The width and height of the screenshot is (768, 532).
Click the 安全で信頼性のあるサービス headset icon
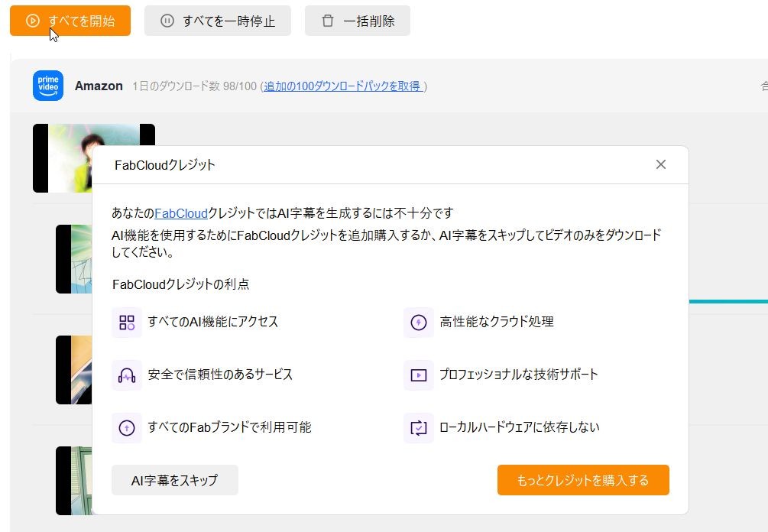click(x=127, y=375)
